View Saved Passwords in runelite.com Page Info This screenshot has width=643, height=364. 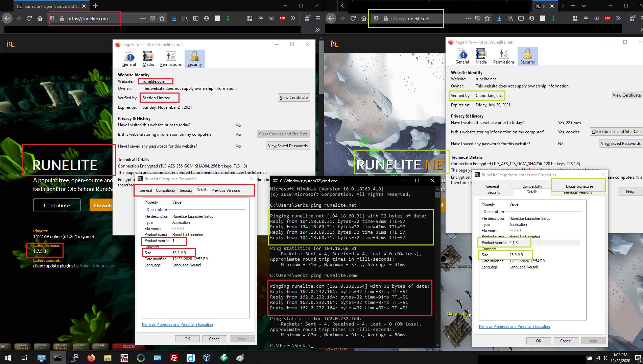click(288, 146)
